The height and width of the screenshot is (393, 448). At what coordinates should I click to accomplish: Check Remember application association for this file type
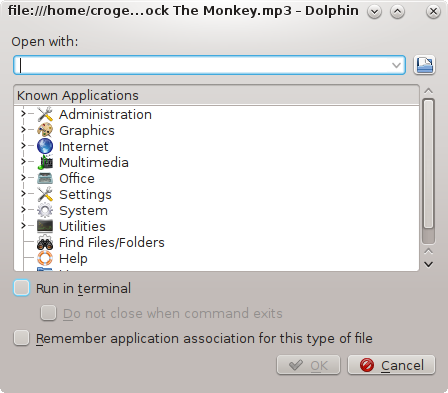point(21,338)
